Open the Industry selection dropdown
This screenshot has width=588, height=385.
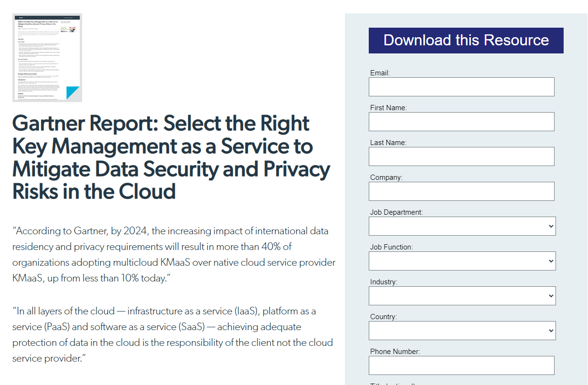(462, 296)
